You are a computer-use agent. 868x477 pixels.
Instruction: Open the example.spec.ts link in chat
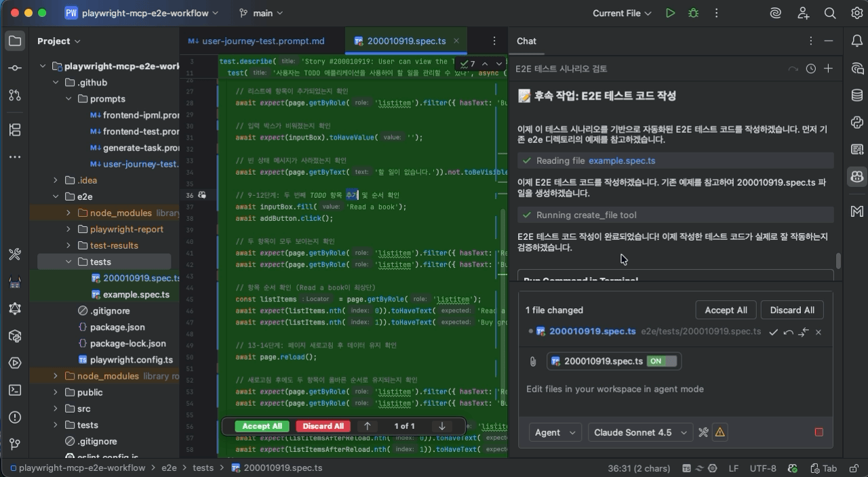622,161
